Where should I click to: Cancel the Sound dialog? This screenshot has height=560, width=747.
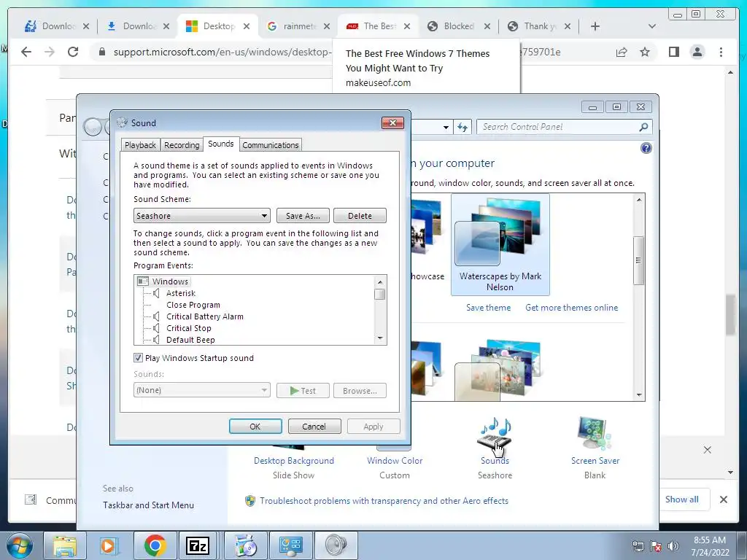coord(314,426)
